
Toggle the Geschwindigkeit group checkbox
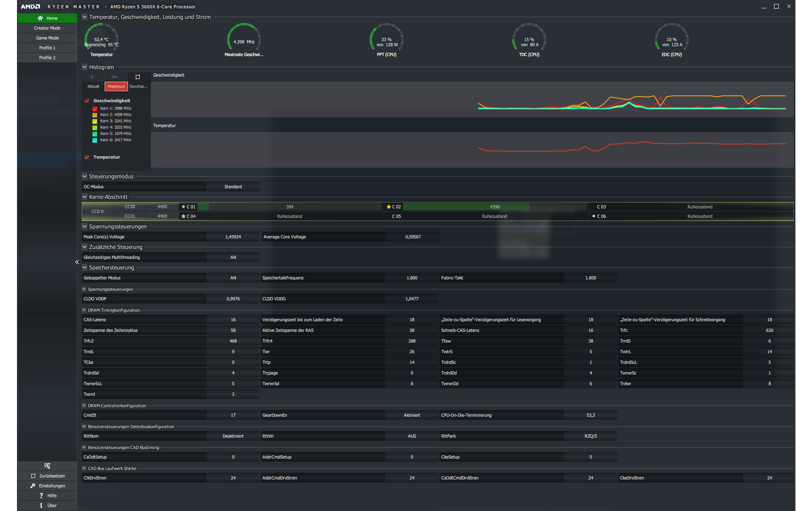point(87,101)
